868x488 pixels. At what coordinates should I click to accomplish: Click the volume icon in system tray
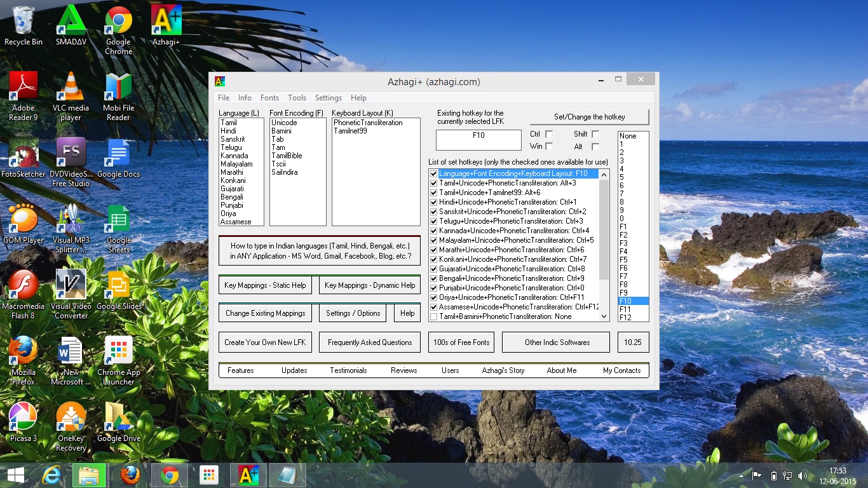tap(803, 475)
